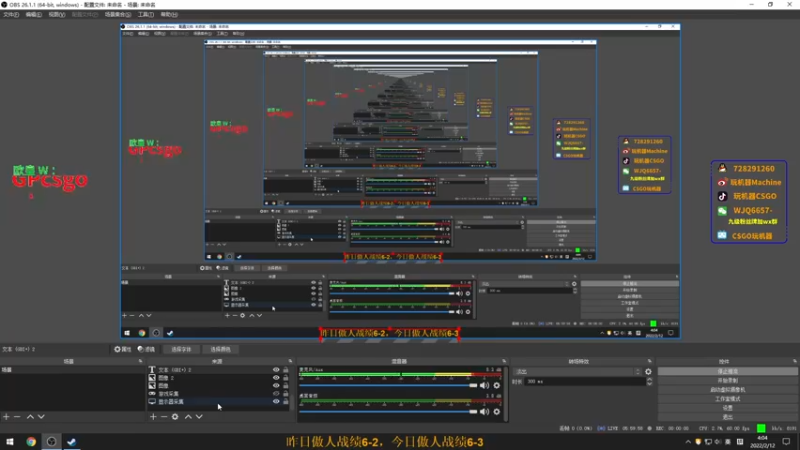
Task: Open source properties gear in sources toolbar
Action: 175,417
